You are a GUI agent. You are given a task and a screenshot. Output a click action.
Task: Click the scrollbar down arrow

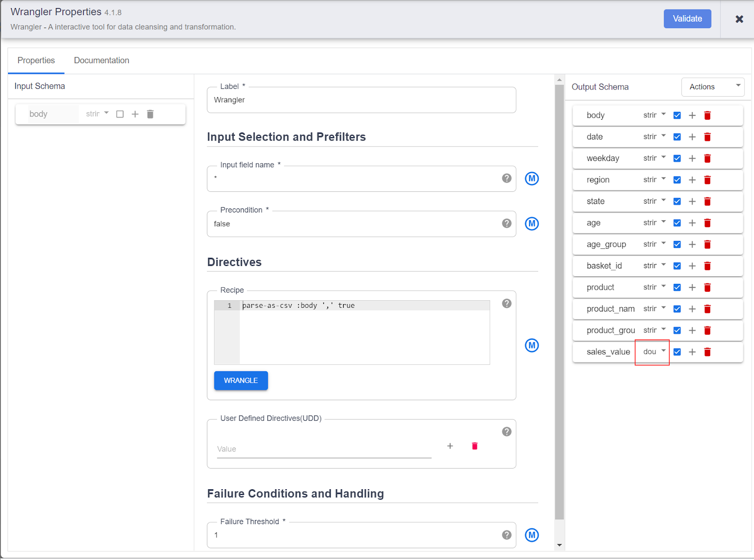(x=559, y=545)
